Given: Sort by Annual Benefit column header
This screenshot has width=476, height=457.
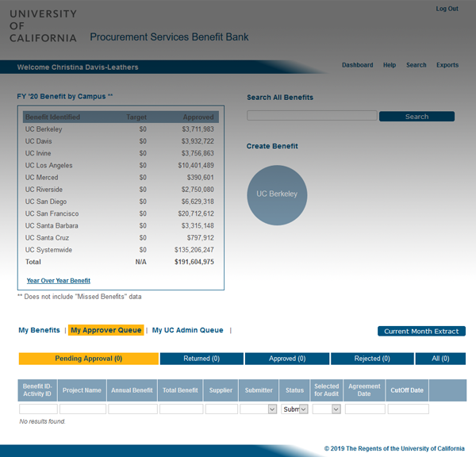Looking at the screenshot, I should coord(132,390).
